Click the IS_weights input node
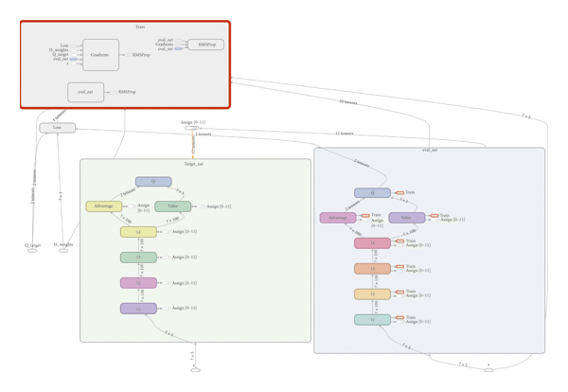 point(63,251)
